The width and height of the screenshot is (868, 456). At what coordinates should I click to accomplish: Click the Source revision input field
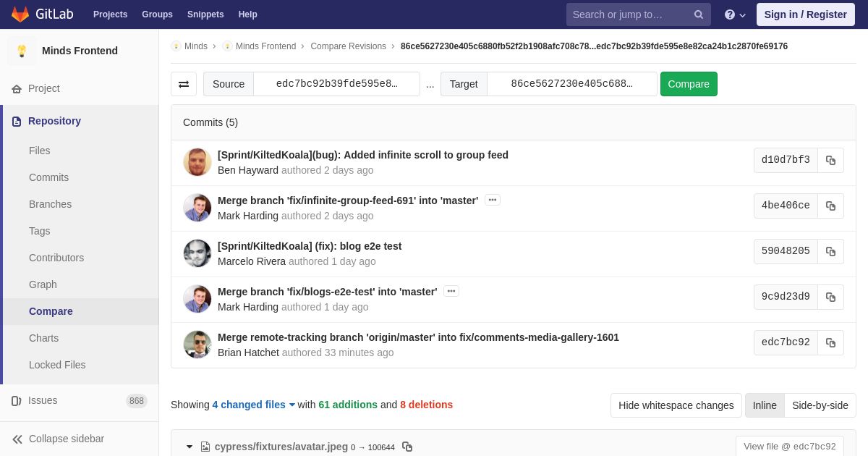(x=336, y=84)
